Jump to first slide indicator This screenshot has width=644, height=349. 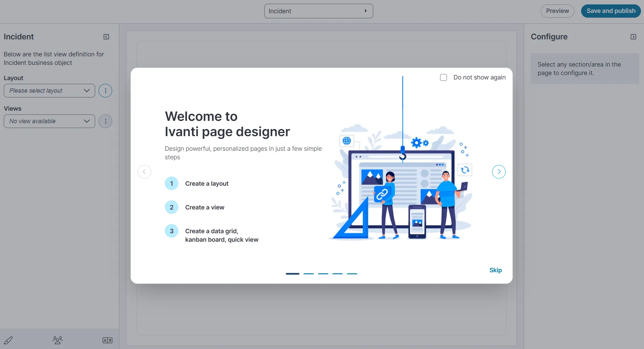292,274
